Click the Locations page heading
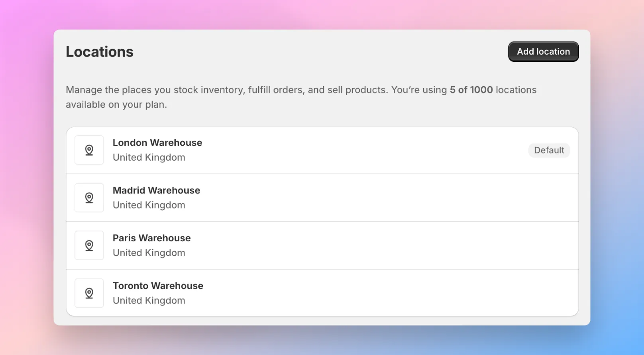Screen dimensions: 644x355 pos(100,52)
